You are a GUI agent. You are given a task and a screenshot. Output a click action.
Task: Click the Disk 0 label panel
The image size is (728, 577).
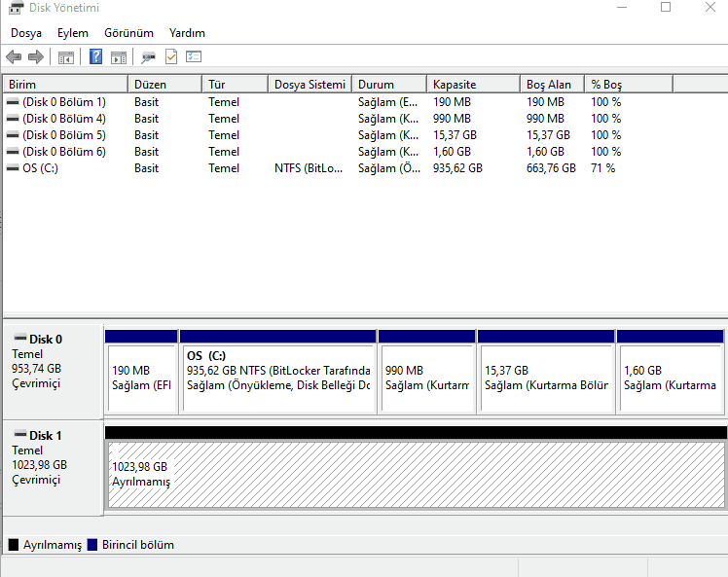point(53,372)
